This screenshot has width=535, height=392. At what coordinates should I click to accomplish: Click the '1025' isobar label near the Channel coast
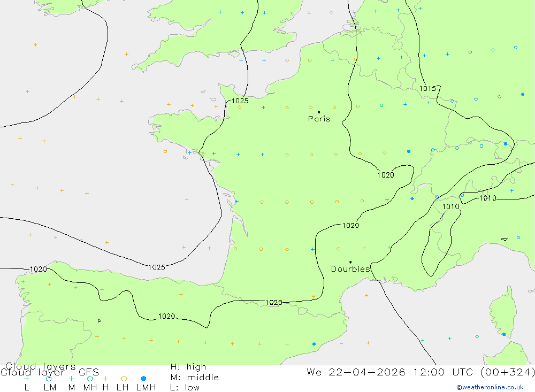pos(240,101)
